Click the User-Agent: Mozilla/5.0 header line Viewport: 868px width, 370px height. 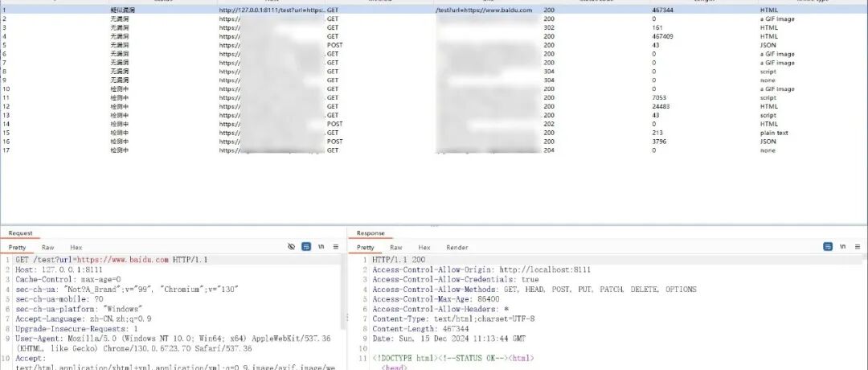tap(173, 343)
